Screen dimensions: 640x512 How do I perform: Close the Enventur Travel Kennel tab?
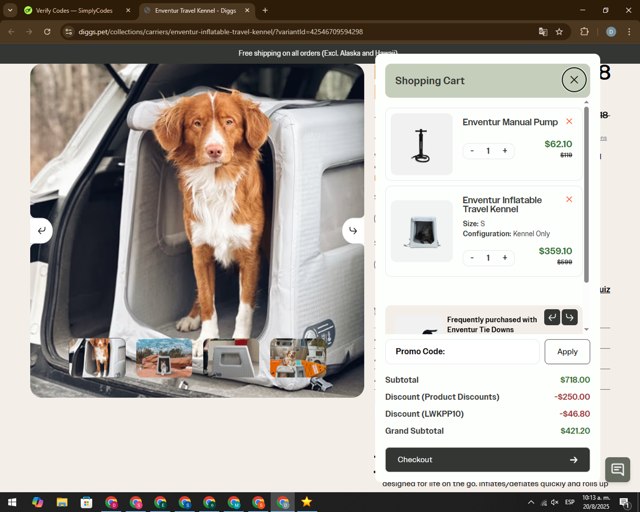(x=247, y=11)
